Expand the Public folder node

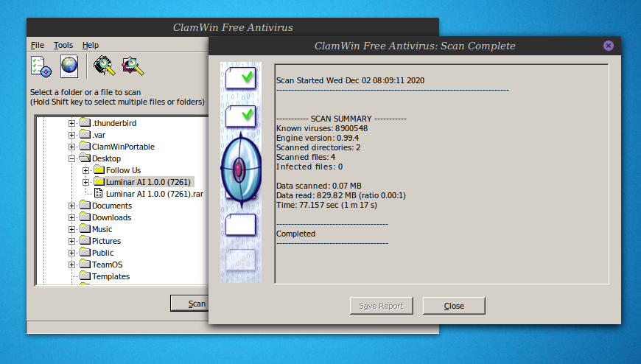pyautogui.click(x=71, y=253)
